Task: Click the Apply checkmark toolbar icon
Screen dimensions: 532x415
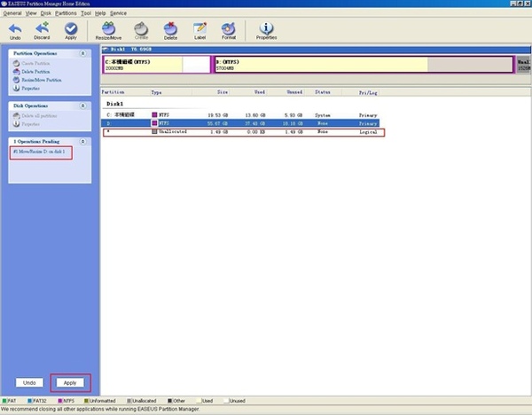Action: (71, 31)
